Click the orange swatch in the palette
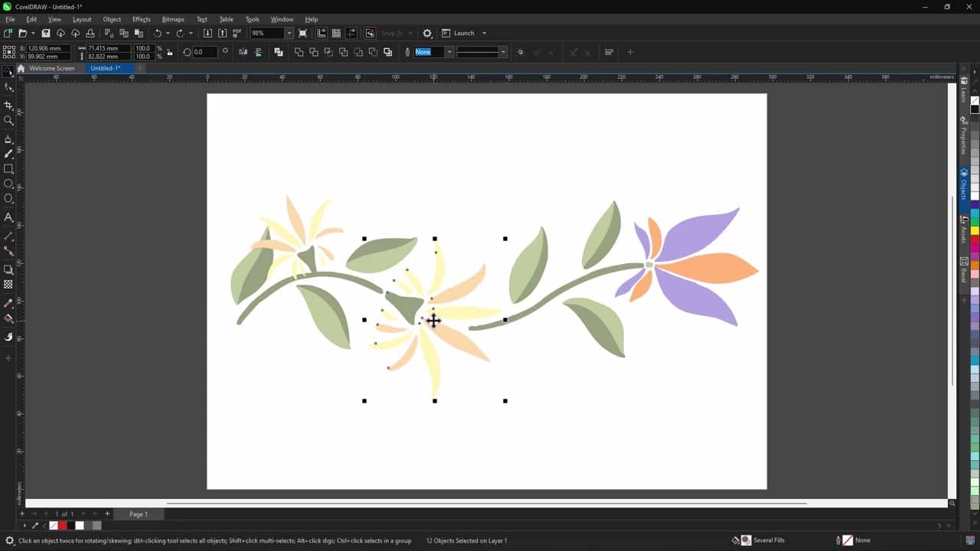Screen dimensions: 980x551 pyautogui.click(x=975, y=265)
